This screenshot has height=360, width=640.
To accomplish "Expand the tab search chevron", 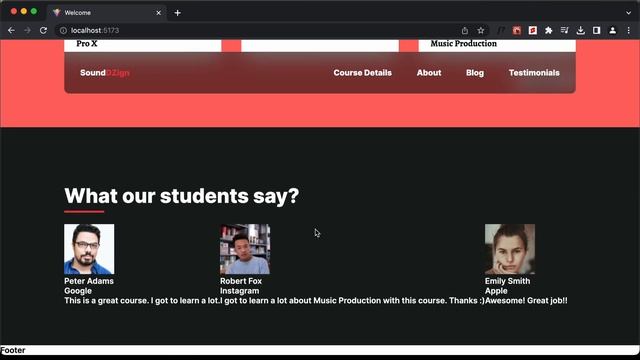I will point(629,13).
